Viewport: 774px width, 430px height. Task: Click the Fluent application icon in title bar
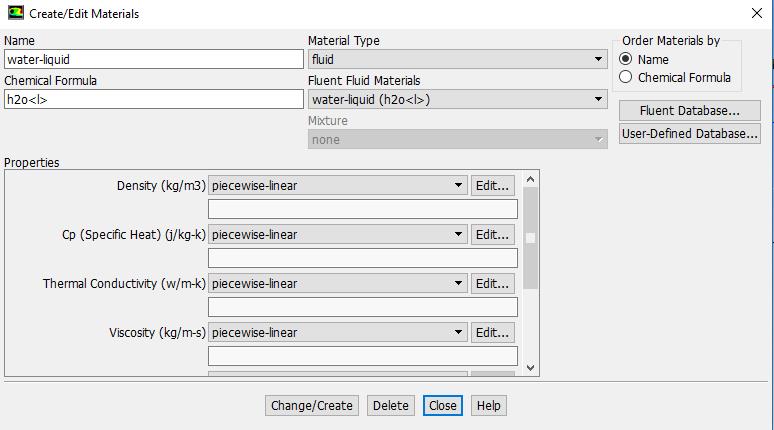[x=15, y=14]
